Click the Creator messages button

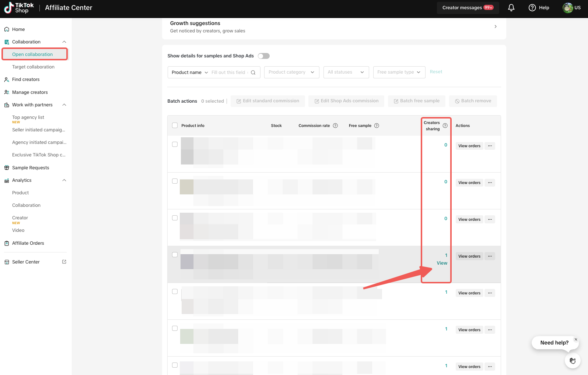(x=468, y=8)
